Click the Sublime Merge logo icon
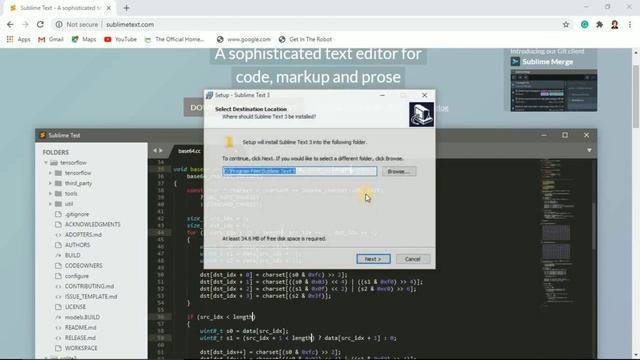This screenshot has width=640, height=360. (515, 62)
